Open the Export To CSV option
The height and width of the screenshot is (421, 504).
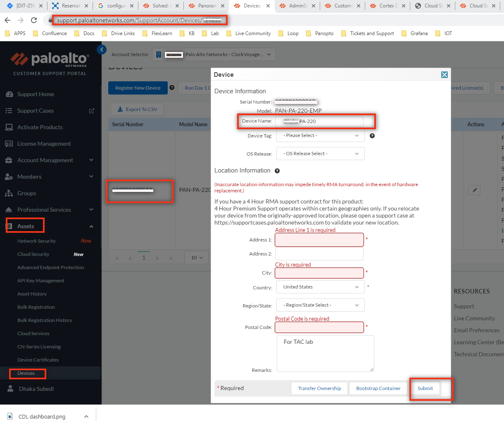pos(137,109)
